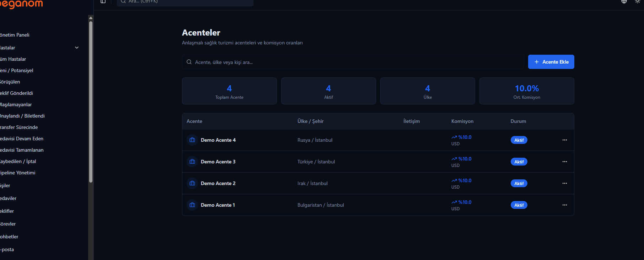Click the sidebar vertical scrollbar
644x260 pixels.
tap(91, 102)
